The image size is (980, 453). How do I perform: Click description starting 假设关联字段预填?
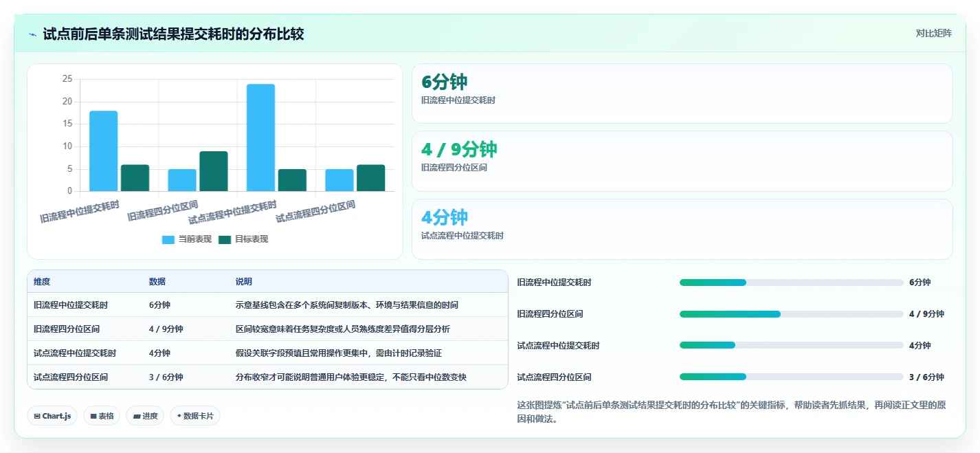339,353
